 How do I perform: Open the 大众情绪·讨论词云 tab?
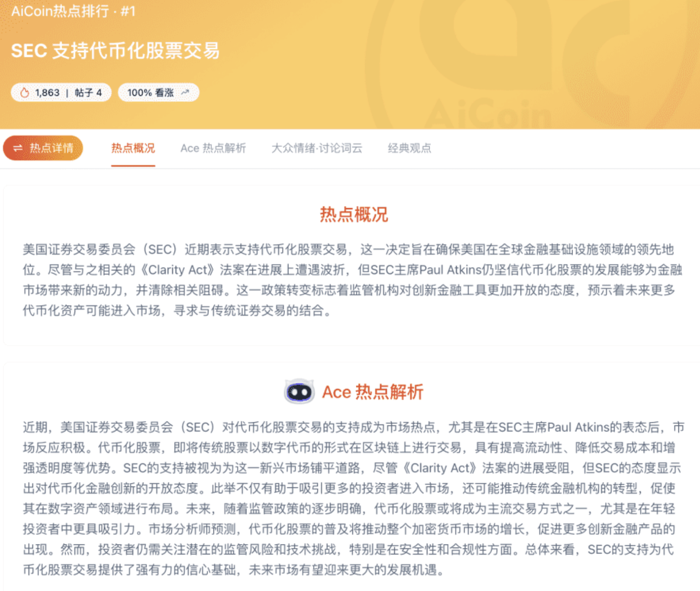pos(317,148)
